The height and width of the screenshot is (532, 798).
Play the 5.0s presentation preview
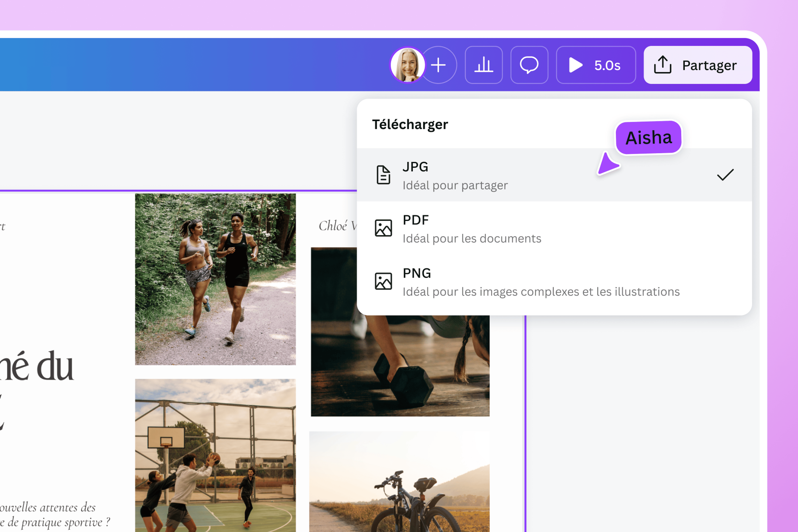tap(596, 65)
